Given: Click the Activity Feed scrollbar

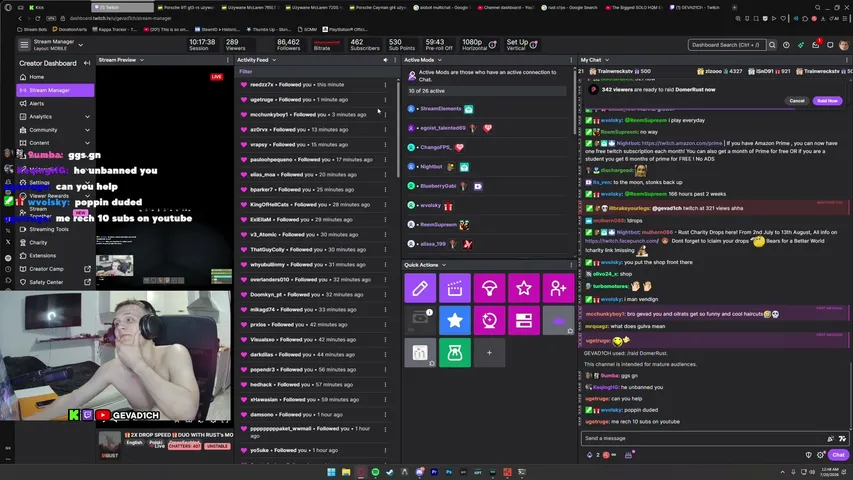Looking at the screenshot, I should 398,128.
